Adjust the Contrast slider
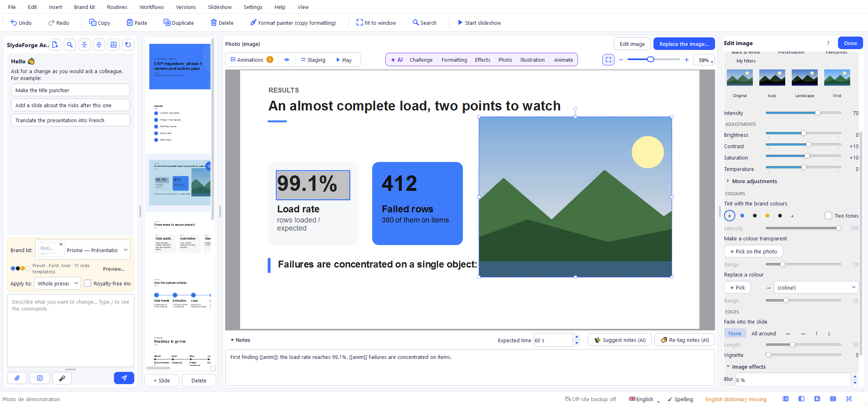This screenshot has height=406, width=868. point(803,145)
